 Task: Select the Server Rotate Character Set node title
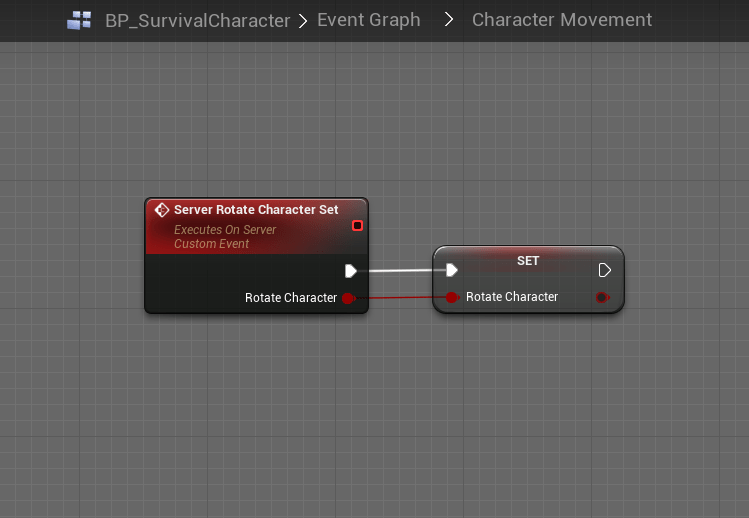coord(256,210)
